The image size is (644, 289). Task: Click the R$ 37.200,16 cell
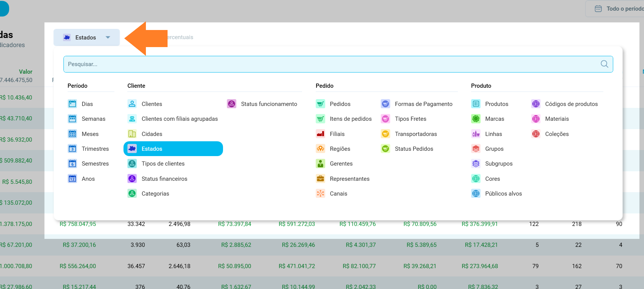click(x=79, y=245)
